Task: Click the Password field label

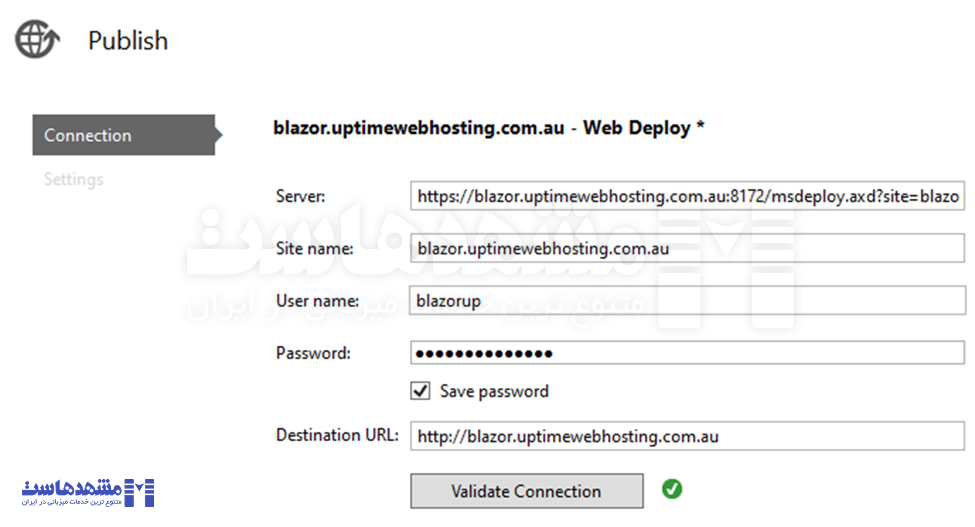Action: 313,353
